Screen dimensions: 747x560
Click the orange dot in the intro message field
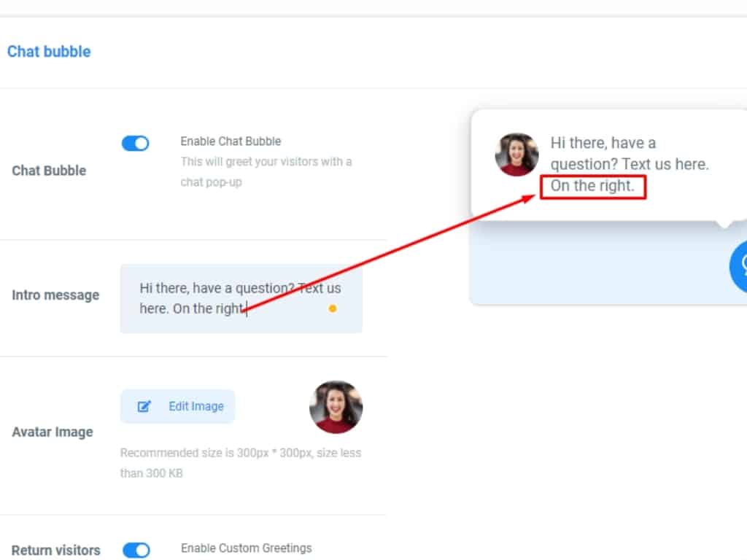(x=333, y=308)
